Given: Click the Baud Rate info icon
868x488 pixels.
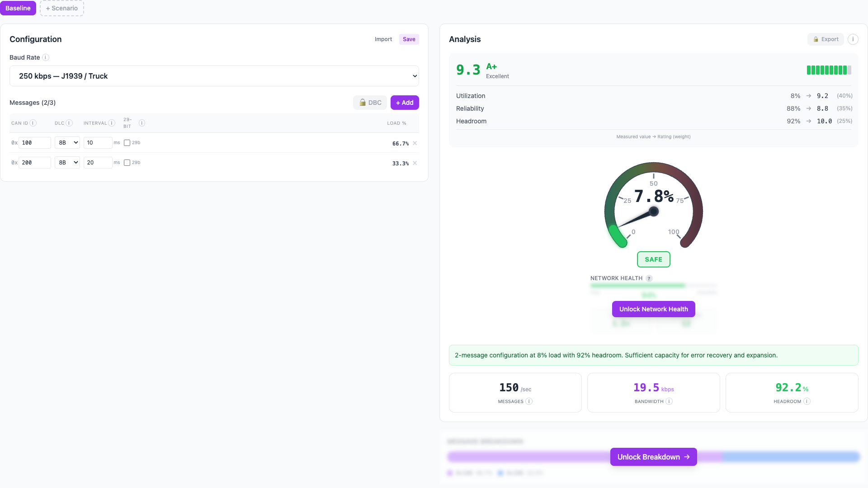Looking at the screenshot, I should click(46, 57).
